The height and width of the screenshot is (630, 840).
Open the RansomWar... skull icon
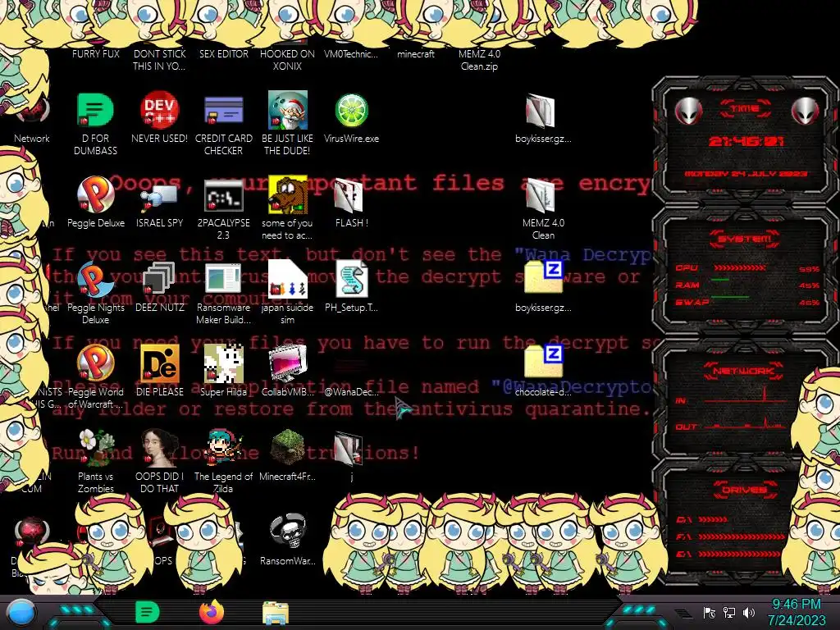[288, 532]
